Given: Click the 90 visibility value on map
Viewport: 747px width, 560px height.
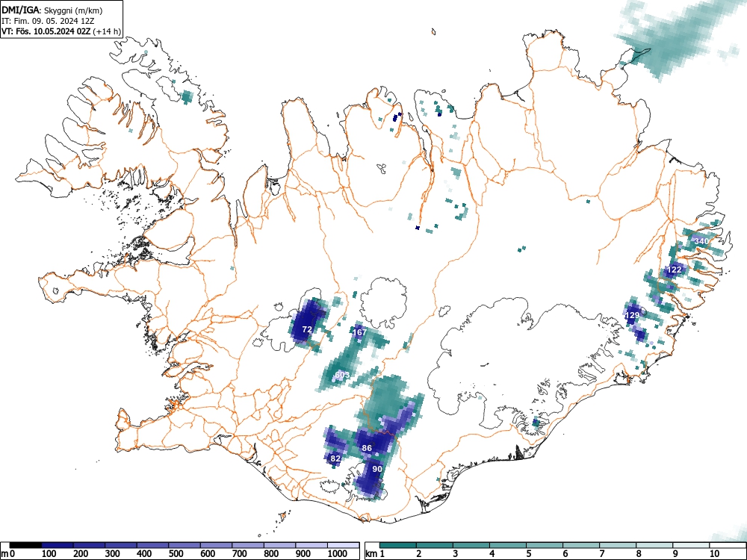Looking at the screenshot, I should [377, 469].
